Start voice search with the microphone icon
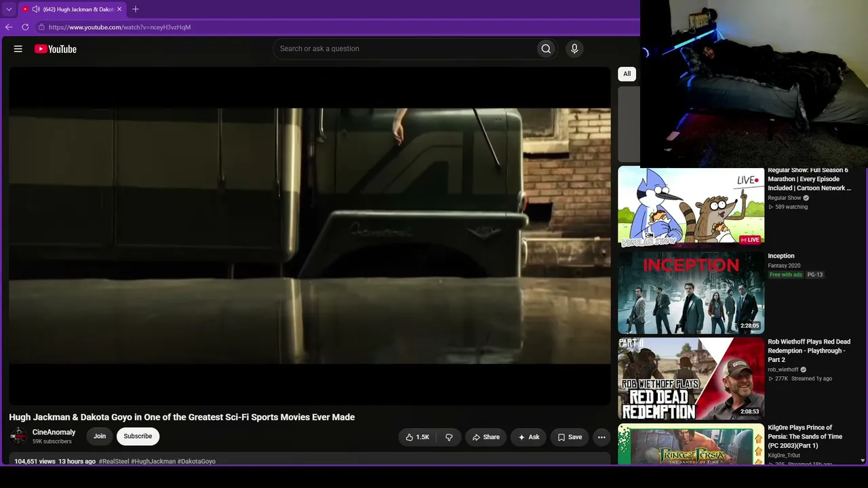Viewport: 868px width, 488px height. [x=574, y=49]
